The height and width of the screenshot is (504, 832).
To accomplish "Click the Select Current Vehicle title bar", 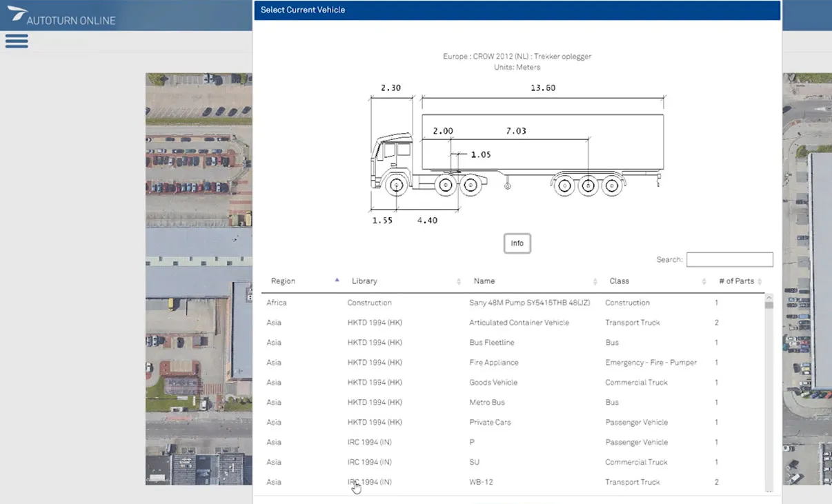I will pos(517,10).
